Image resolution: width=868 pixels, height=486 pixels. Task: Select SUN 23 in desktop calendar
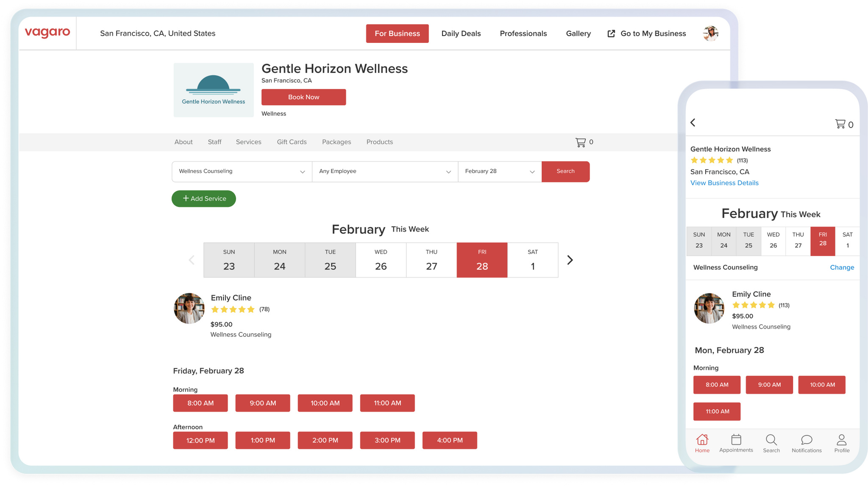[x=229, y=260]
